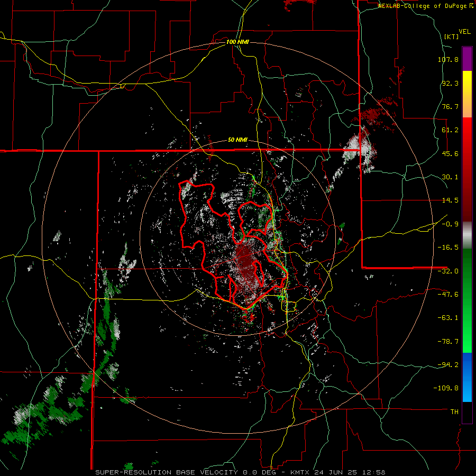Image resolution: width=476 pixels, height=476 pixels.
Task: Click the -47.6 legend value
Action: tap(448, 295)
